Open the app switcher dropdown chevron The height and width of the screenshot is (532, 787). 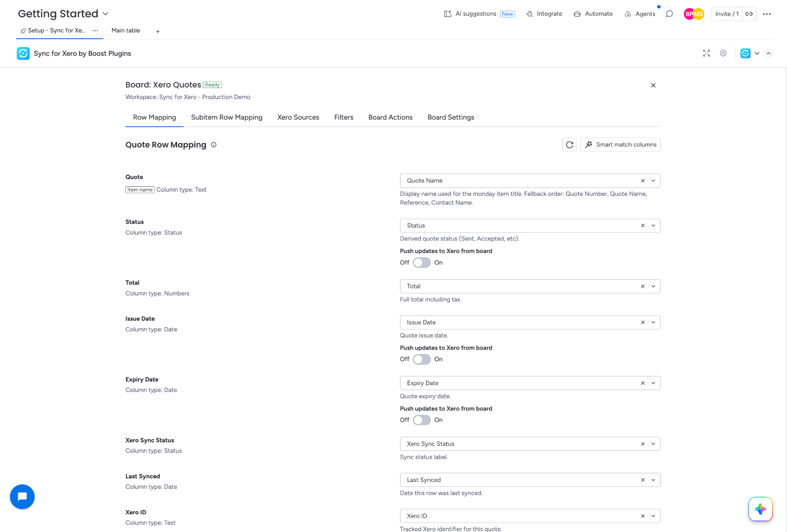pyautogui.click(x=757, y=53)
